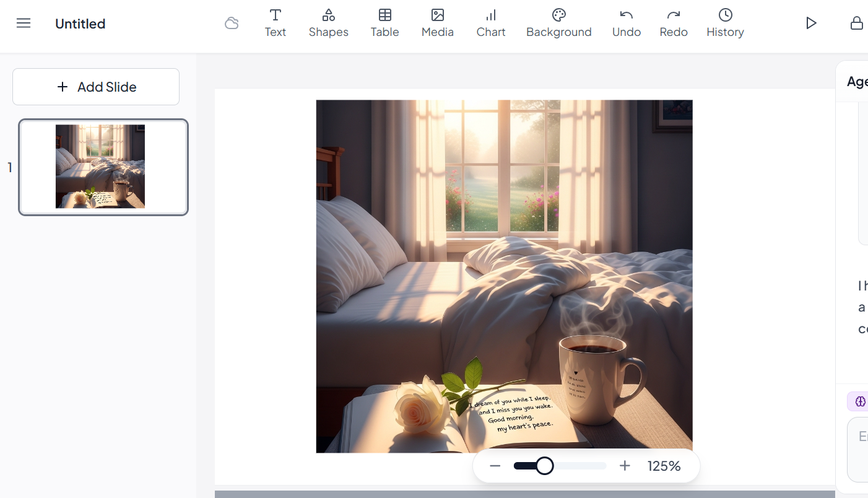Click the lock icon

pyautogui.click(x=857, y=24)
